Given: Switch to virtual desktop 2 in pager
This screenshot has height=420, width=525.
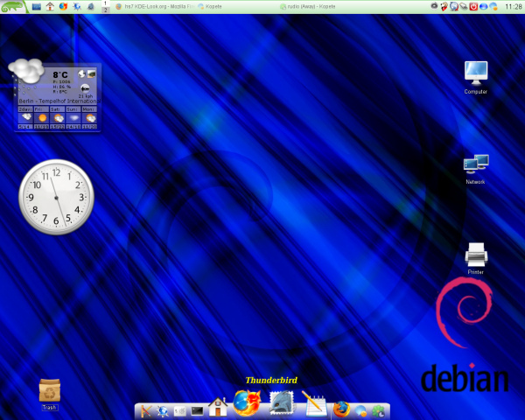Looking at the screenshot, I should click(x=105, y=10).
